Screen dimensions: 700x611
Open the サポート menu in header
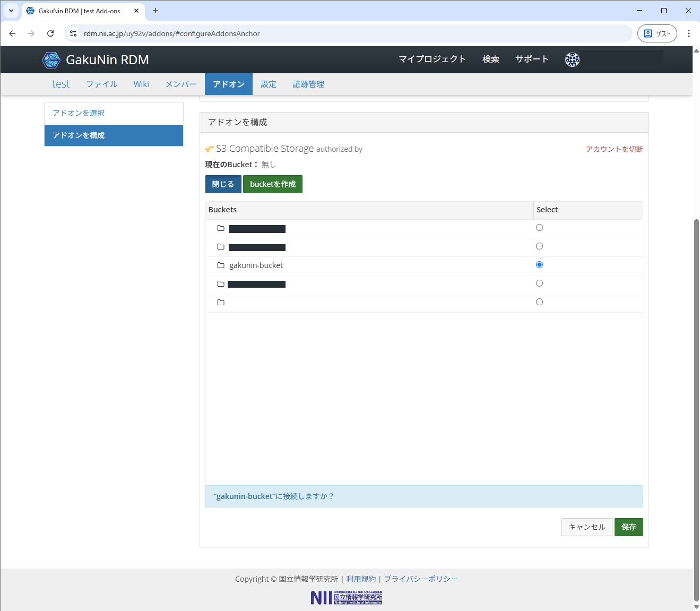pyautogui.click(x=532, y=59)
